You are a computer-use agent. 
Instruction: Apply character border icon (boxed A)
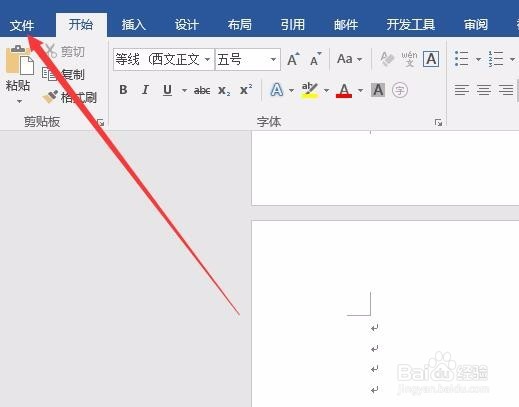(x=431, y=59)
